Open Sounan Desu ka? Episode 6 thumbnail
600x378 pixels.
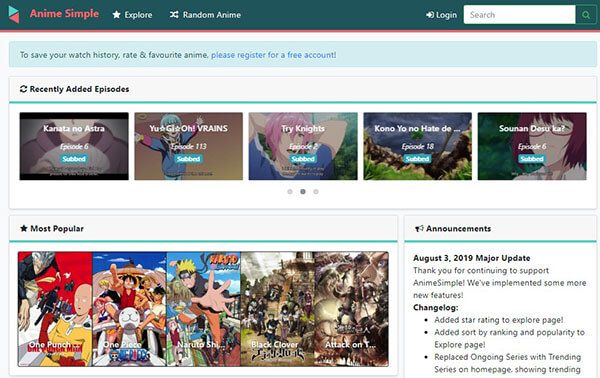[x=532, y=146]
